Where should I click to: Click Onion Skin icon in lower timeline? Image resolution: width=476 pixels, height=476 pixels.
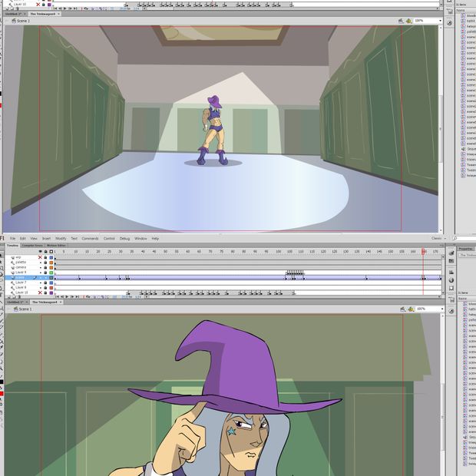coord(94,297)
